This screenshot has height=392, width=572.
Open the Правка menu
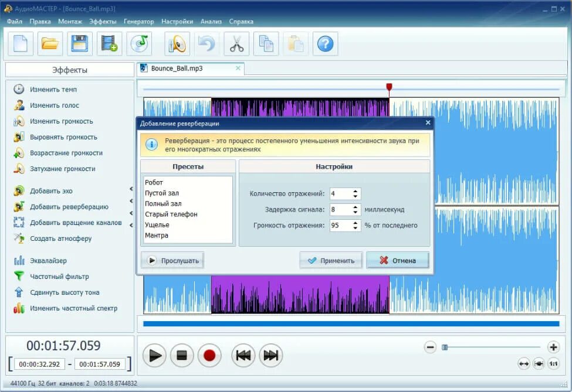[40, 22]
